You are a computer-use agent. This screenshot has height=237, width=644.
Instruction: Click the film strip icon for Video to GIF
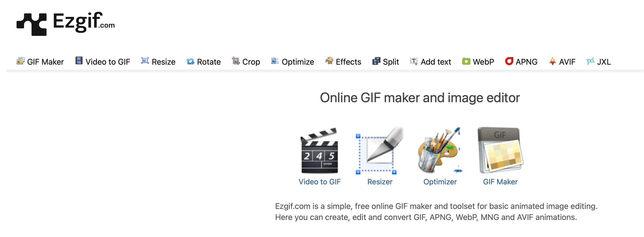[x=79, y=61]
